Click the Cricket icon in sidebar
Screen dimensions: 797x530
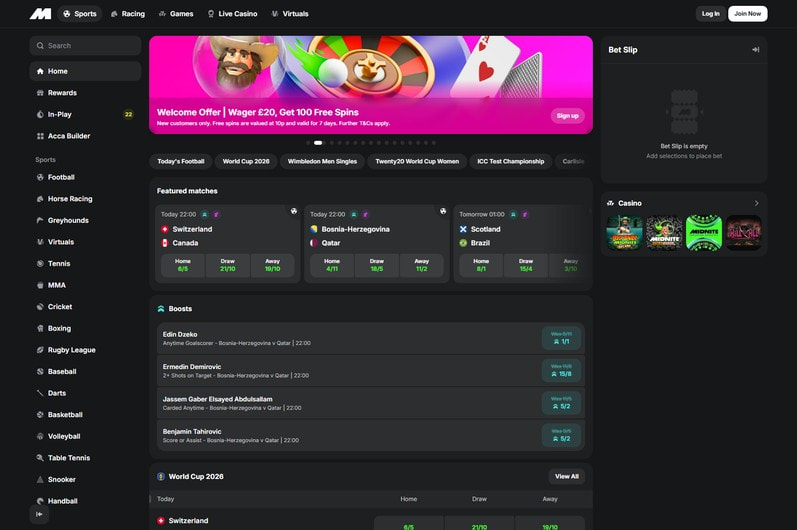(40, 307)
